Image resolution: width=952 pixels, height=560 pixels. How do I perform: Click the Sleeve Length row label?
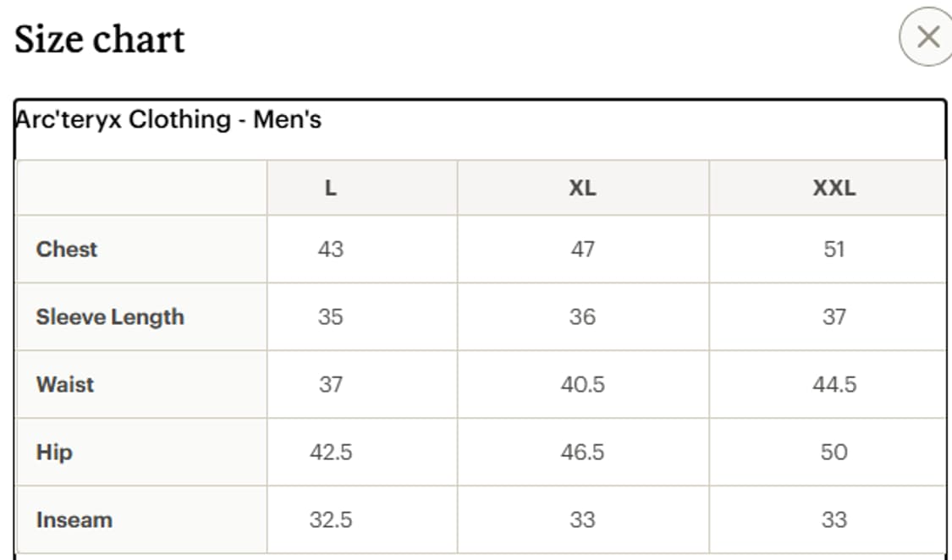(110, 316)
